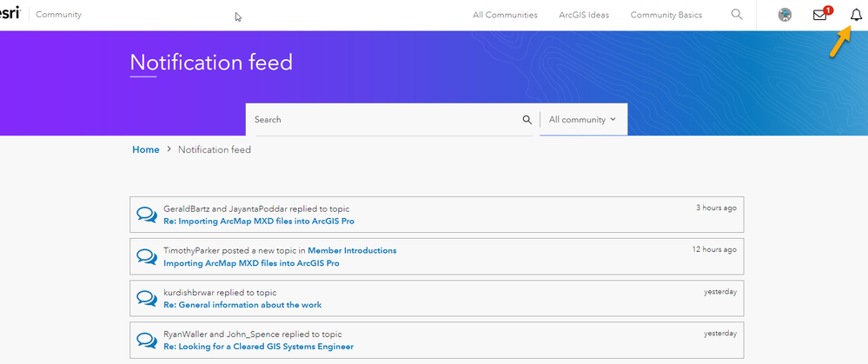Open TimothyParker's 'Importing ArcMap MXD files' topic
Image resolution: width=868 pixels, height=364 pixels.
(x=251, y=262)
